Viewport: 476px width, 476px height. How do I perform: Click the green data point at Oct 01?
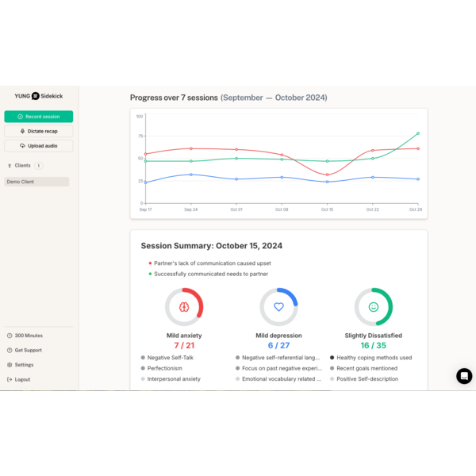236,158
